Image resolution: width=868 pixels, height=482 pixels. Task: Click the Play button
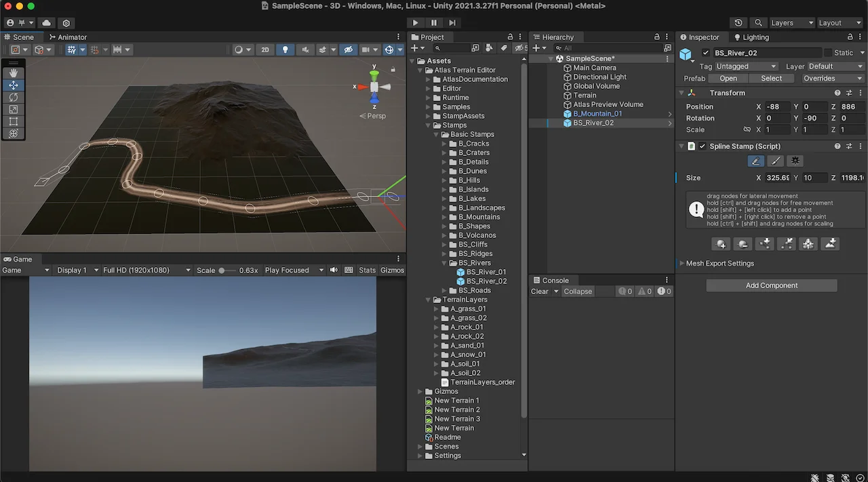pos(416,23)
